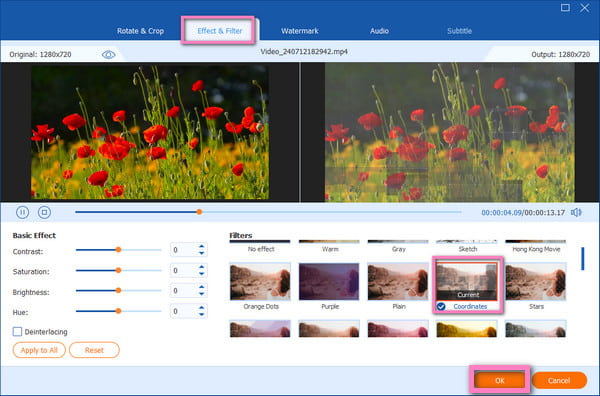The height and width of the screenshot is (396, 600).
Task: Adjust the Brightness slider handle
Action: [119, 290]
